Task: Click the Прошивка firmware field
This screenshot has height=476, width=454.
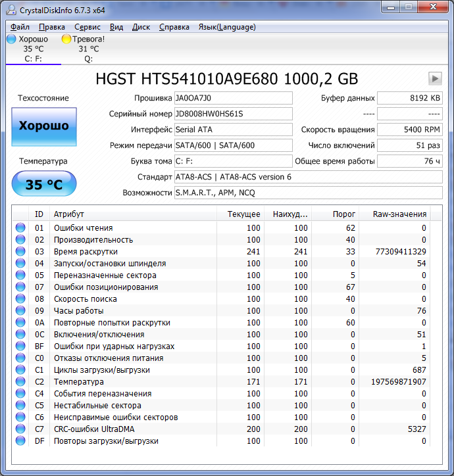Action: click(233, 98)
